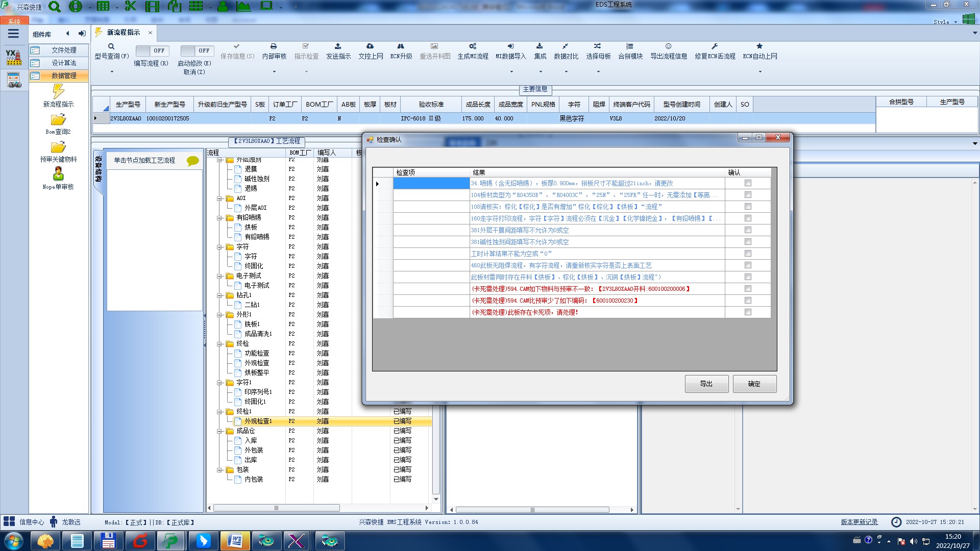Viewport: 980px width, 551px height.
Task: Click the horizontal scrollbar thumb under process tree
Action: pos(277,508)
